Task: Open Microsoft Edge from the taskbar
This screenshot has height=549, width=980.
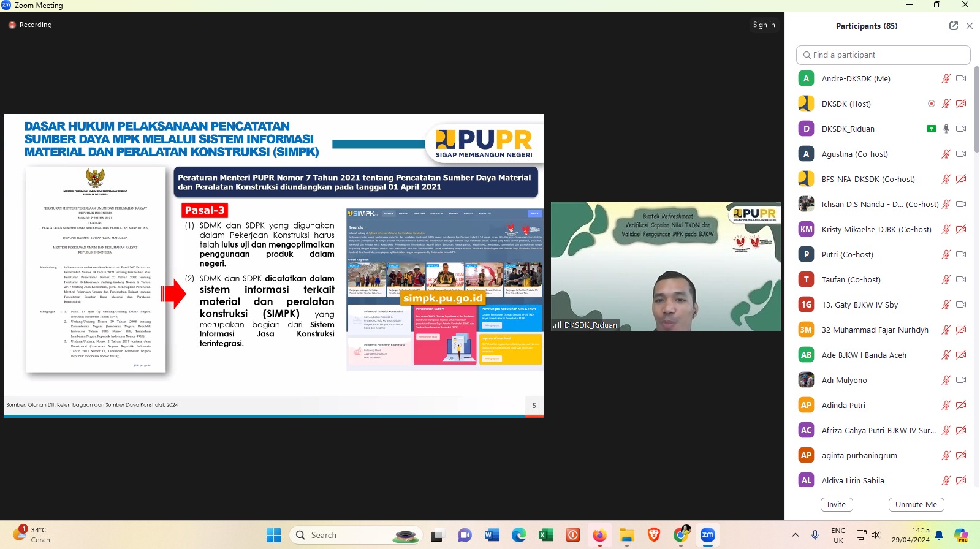Action: [518, 535]
